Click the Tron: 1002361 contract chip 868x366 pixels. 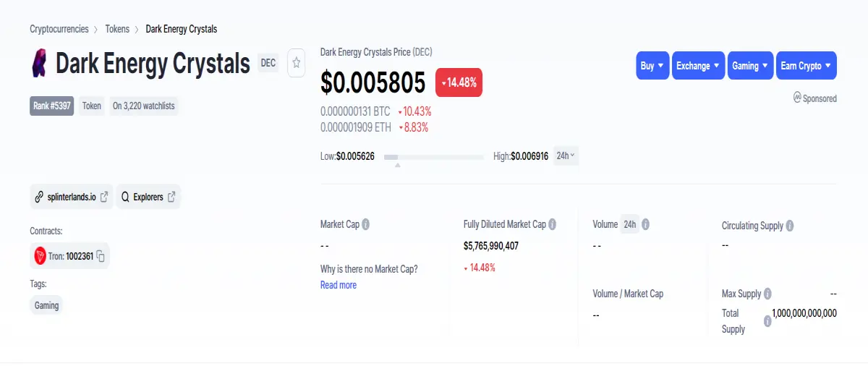[x=69, y=256]
